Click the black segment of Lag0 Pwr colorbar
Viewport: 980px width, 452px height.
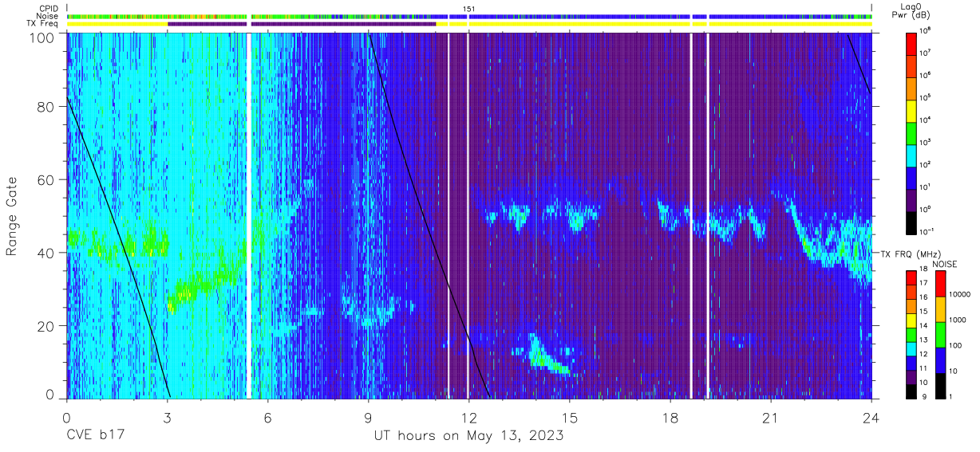pos(911,223)
